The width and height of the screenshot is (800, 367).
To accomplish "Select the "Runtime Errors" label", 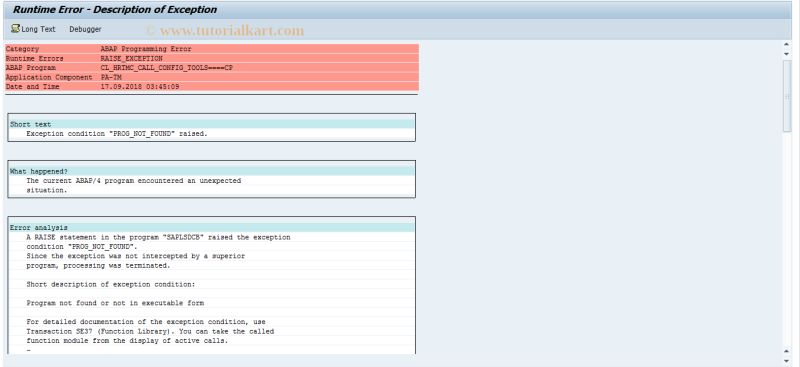I will [x=35, y=59].
